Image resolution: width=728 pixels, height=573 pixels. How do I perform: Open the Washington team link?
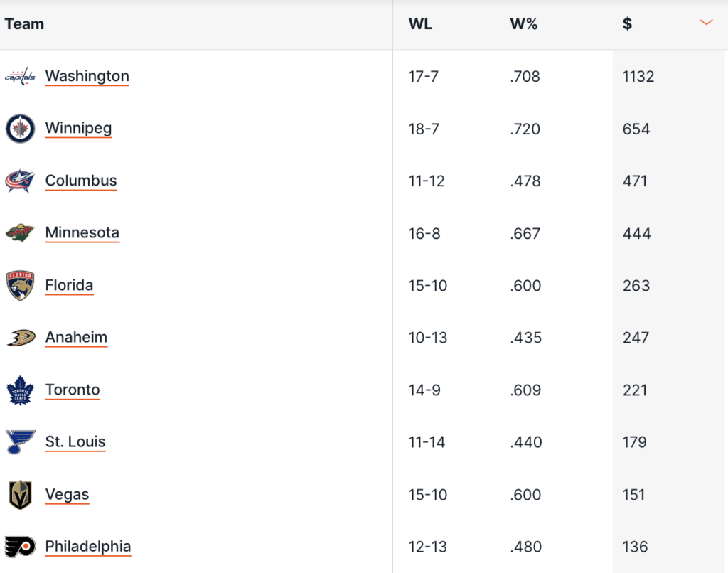tap(87, 76)
